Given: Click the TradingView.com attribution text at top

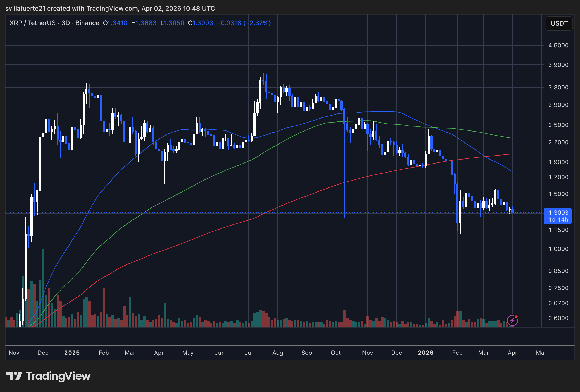Looking at the screenshot, I should 112,9.
